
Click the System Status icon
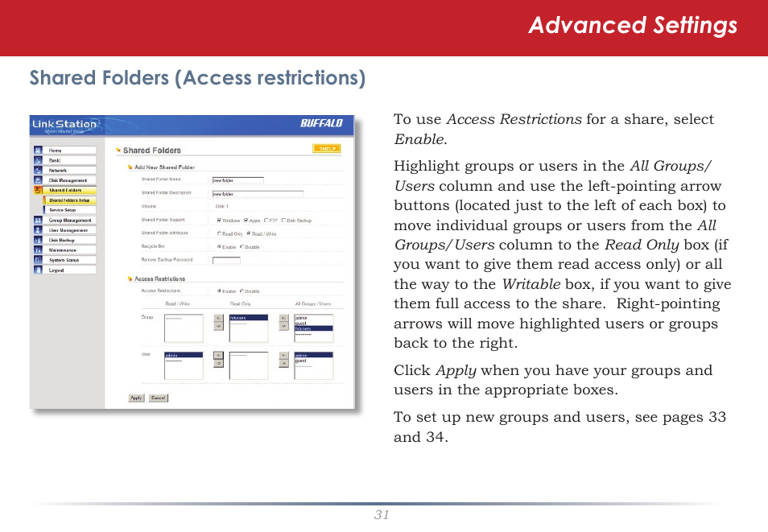coord(38,260)
